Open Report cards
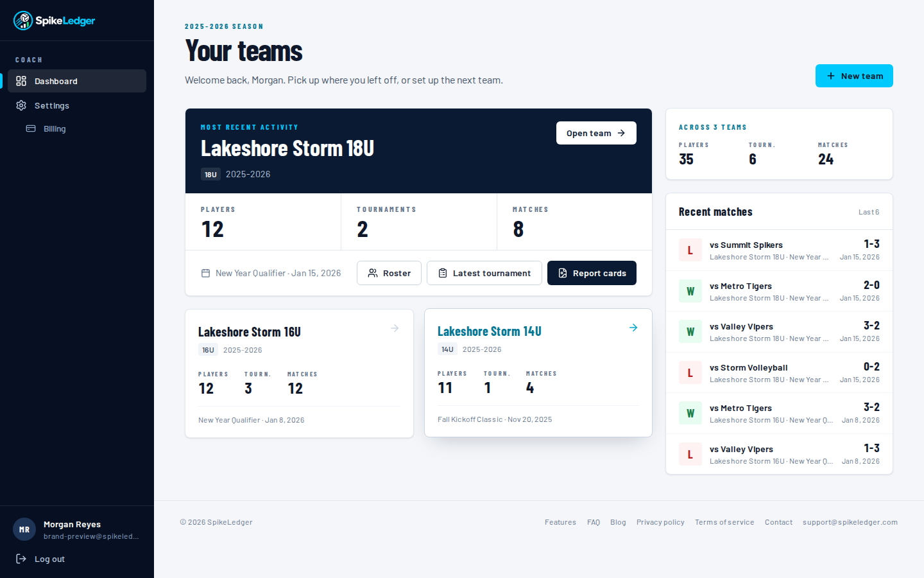 tap(592, 273)
